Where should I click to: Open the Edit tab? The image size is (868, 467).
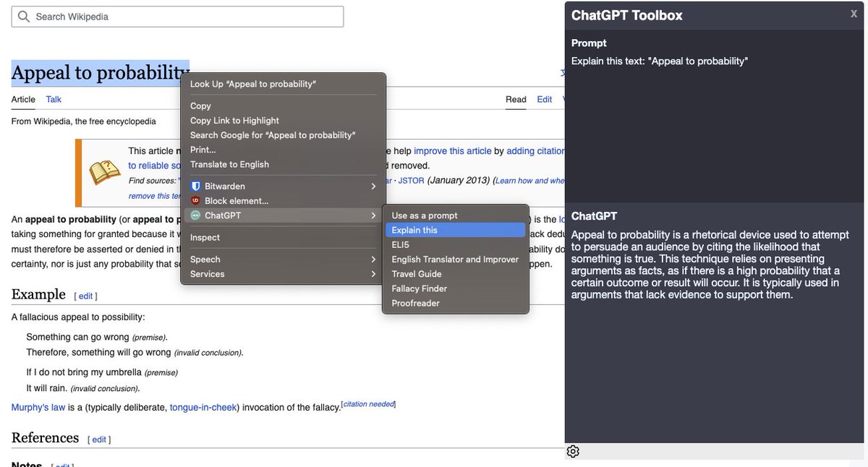(545, 100)
